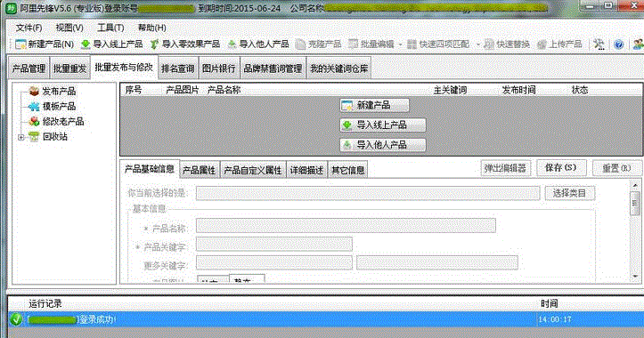The image size is (644, 338).
Task: Open the 工具(T) menu
Action: [110, 28]
